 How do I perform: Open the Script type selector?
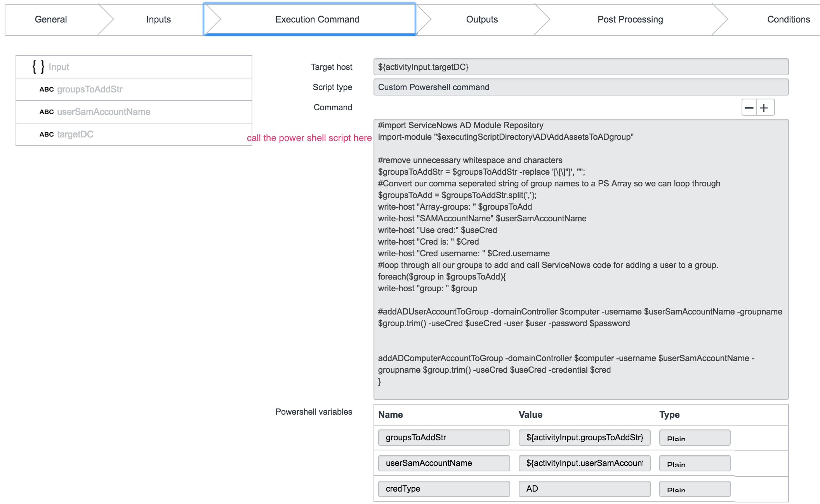pyautogui.click(x=581, y=87)
